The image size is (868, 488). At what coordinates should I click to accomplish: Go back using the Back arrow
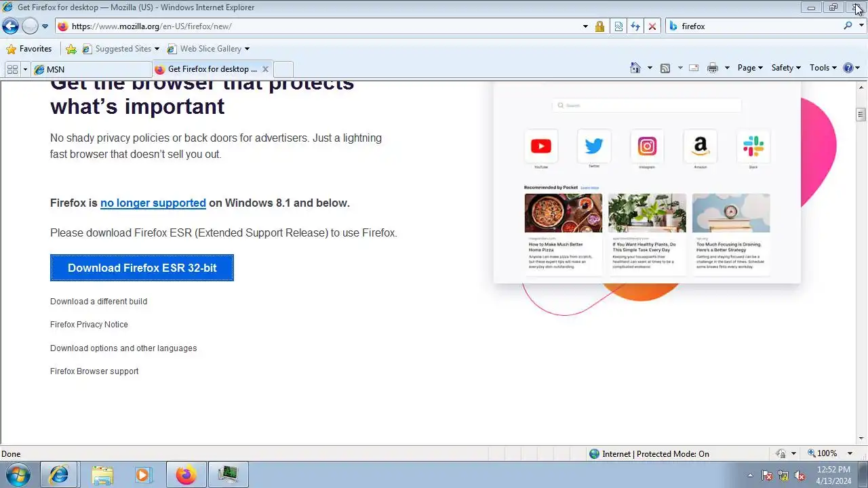10,26
